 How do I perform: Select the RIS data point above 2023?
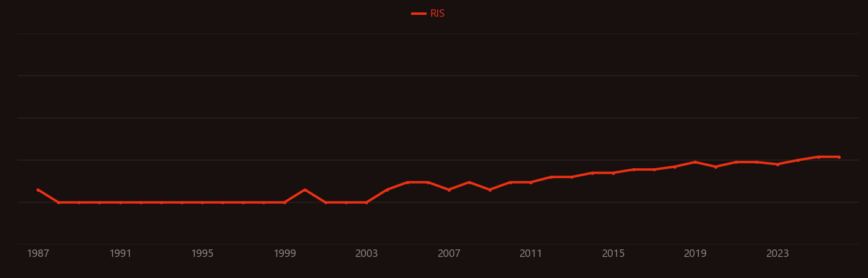tap(777, 164)
